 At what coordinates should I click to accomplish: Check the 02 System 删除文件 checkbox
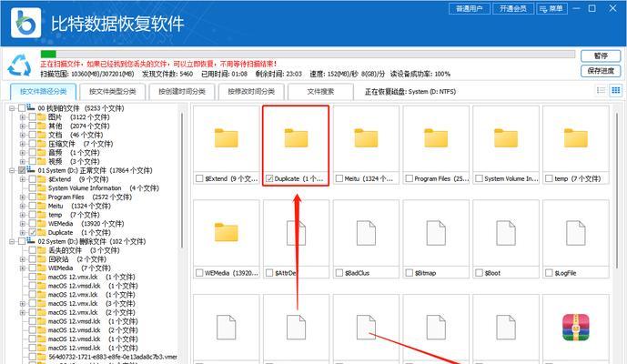22,241
